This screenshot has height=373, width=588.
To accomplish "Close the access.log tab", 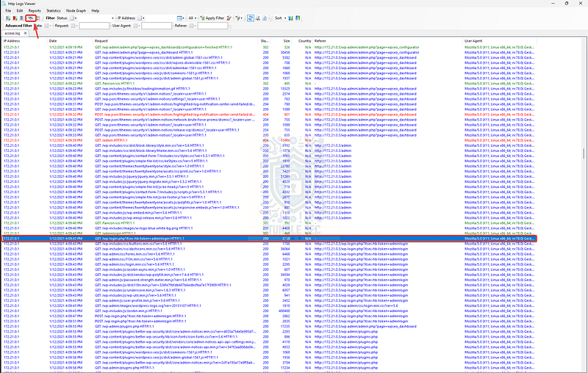I will (x=26, y=33).
